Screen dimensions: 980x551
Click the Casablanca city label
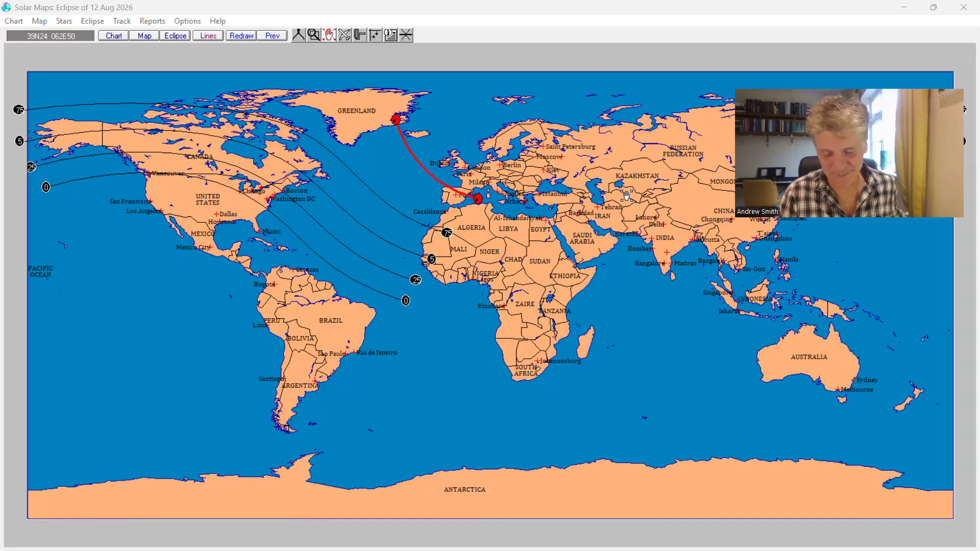coord(429,212)
